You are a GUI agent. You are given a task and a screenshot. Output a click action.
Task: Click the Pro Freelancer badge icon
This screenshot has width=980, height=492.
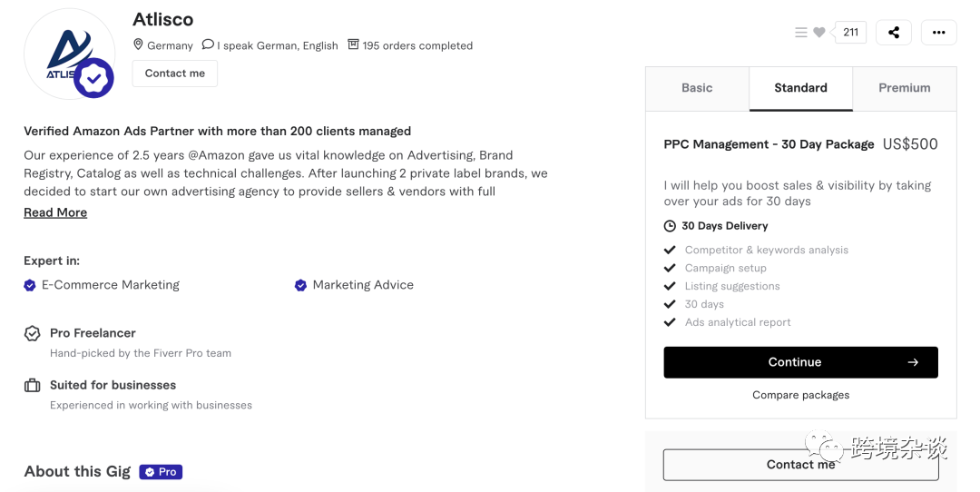[33, 334]
